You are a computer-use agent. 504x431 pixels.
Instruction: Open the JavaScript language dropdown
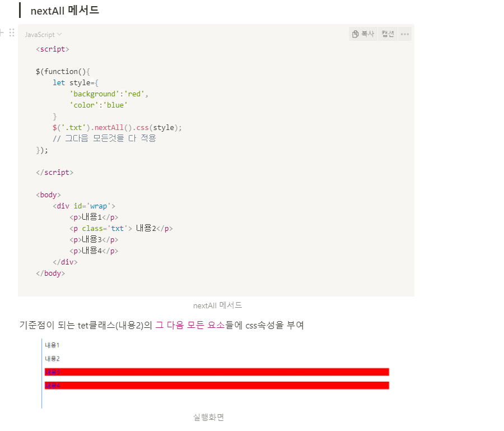tap(43, 34)
